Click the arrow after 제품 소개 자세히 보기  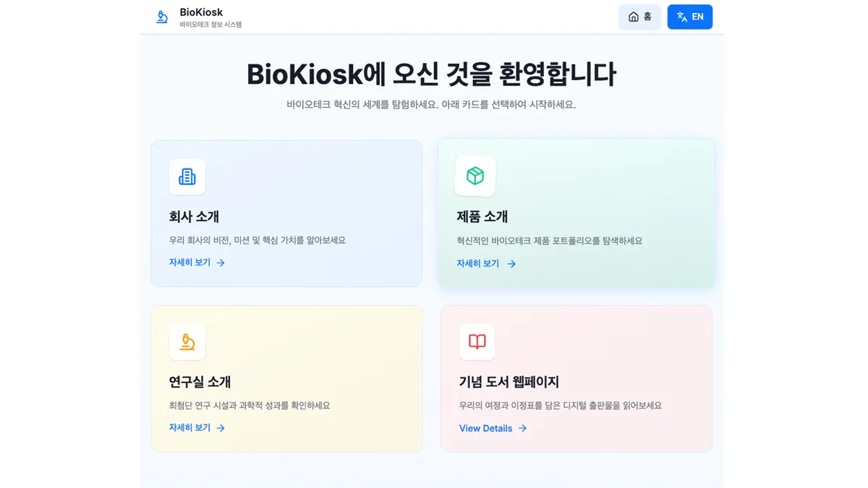click(x=511, y=263)
